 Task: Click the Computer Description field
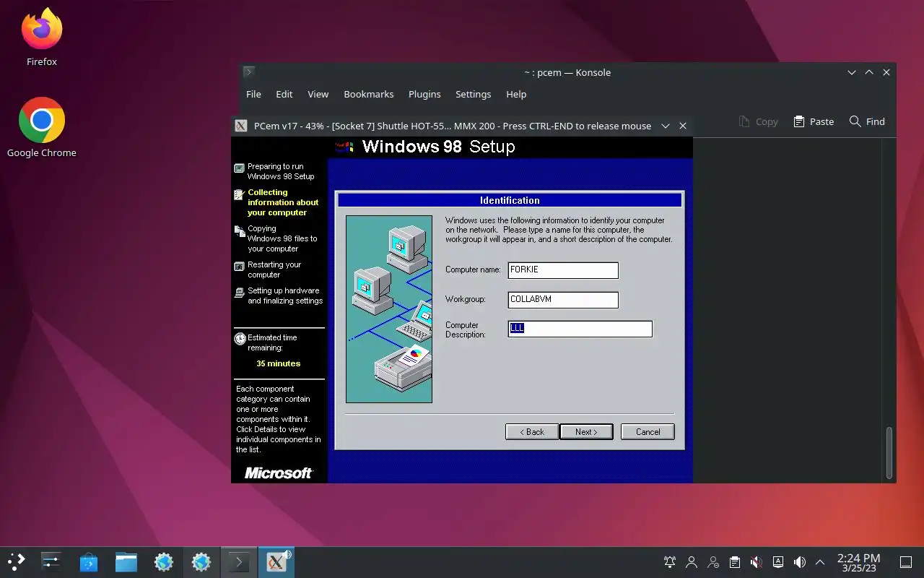pos(580,329)
